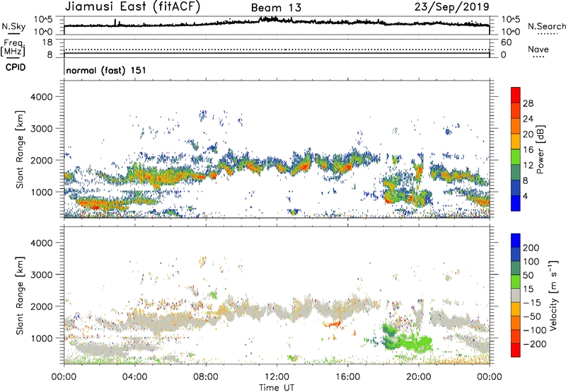This screenshot has width=566, height=392.
Task: Click the 'Time UT' axis title
Action: coord(277,388)
